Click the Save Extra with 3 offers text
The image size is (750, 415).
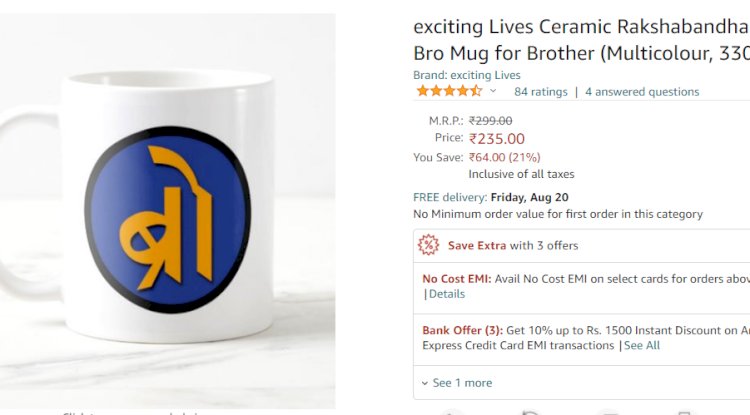pos(513,245)
